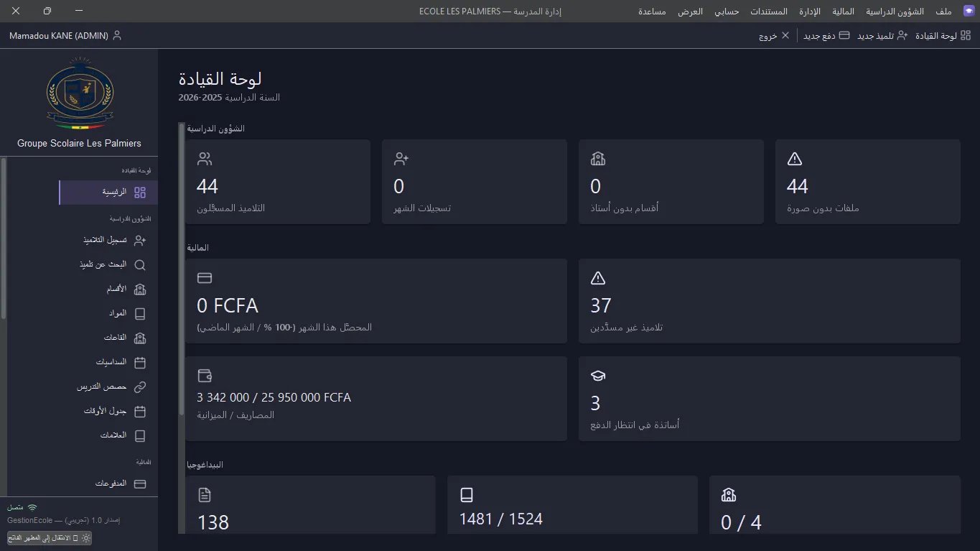This screenshot has width=980, height=551.
Task: Open the الشؤون الدراسية menu
Action: tap(895, 11)
